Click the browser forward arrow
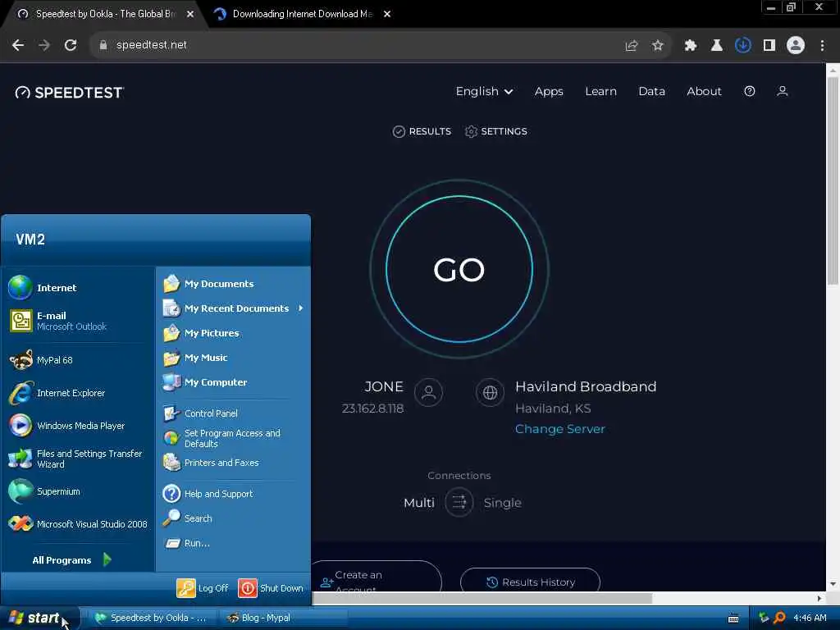 click(44, 45)
